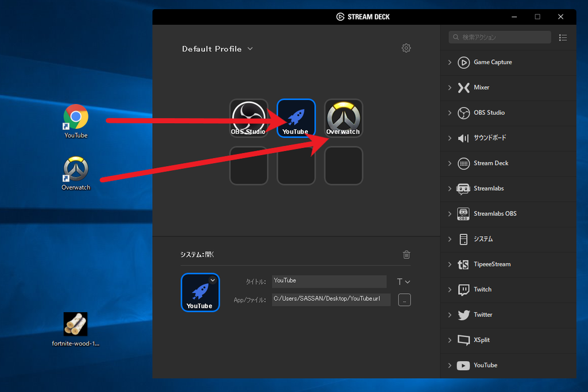
Task: Select the Overwatch key on the deck
Action: tap(343, 118)
